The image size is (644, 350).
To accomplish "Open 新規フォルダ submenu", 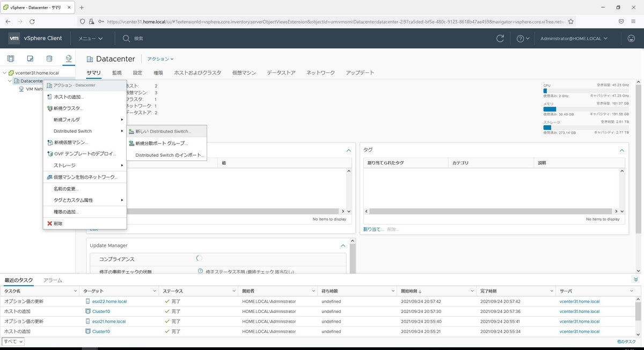I will [x=85, y=120].
